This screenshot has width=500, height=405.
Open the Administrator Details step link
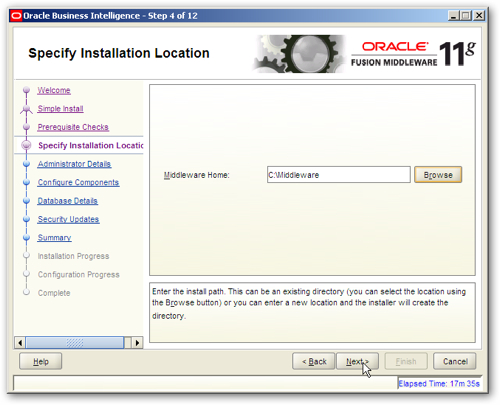tap(74, 164)
